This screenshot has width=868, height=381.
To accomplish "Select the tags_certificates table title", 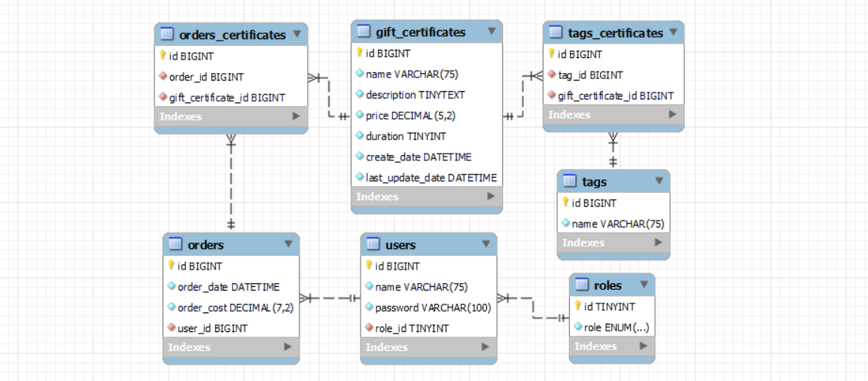I will tap(616, 33).
